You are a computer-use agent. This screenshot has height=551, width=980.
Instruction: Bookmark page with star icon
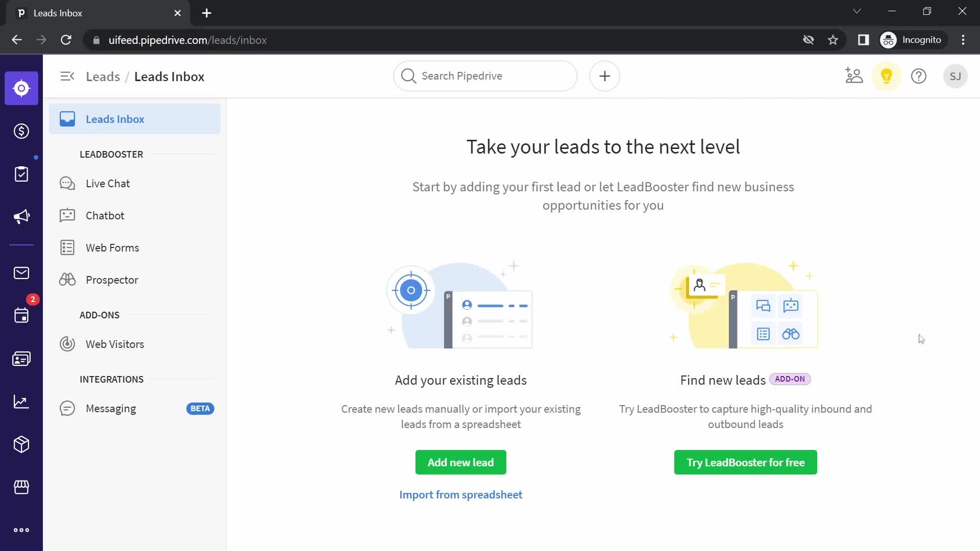833,40
